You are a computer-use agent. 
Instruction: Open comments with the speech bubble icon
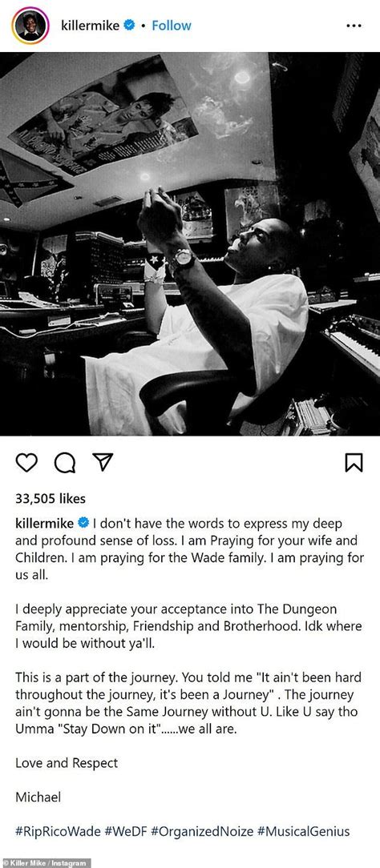(x=64, y=463)
